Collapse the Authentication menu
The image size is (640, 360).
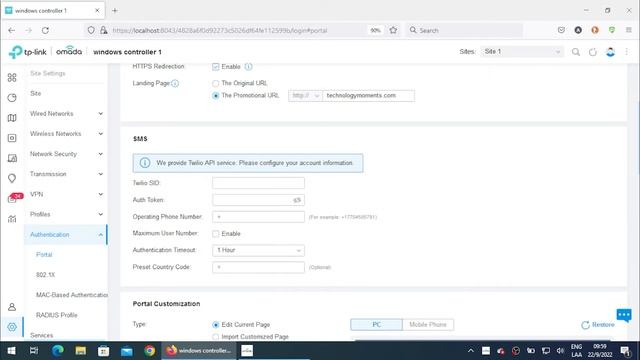coord(66,235)
